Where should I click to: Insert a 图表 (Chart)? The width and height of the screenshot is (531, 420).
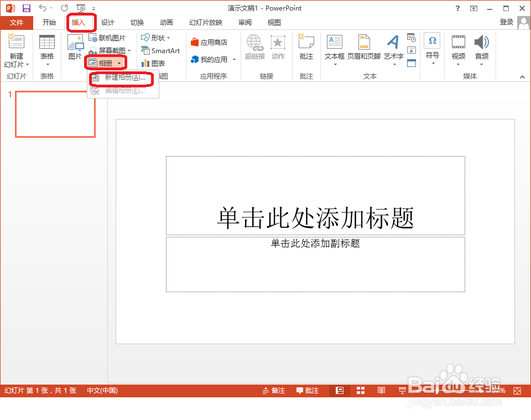pos(153,63)
